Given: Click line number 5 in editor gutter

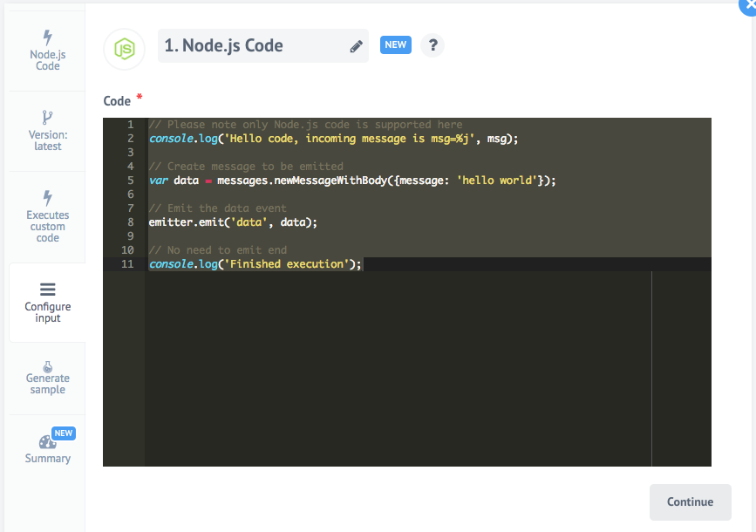Looking at the screenshot, I should pyautogui.click(x=130, y=181).
